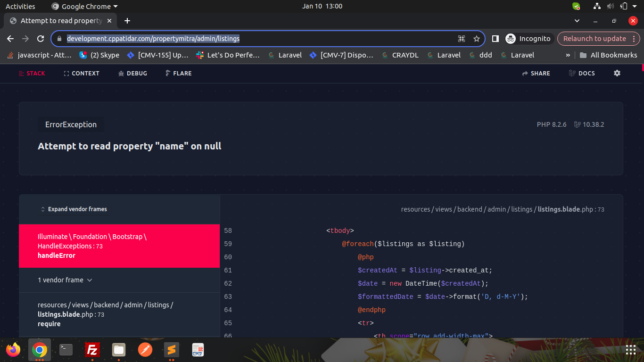The width and height of the screenshot is (644, 362).
Task: Open Terminal from the dock
Action: coord(66,350)
